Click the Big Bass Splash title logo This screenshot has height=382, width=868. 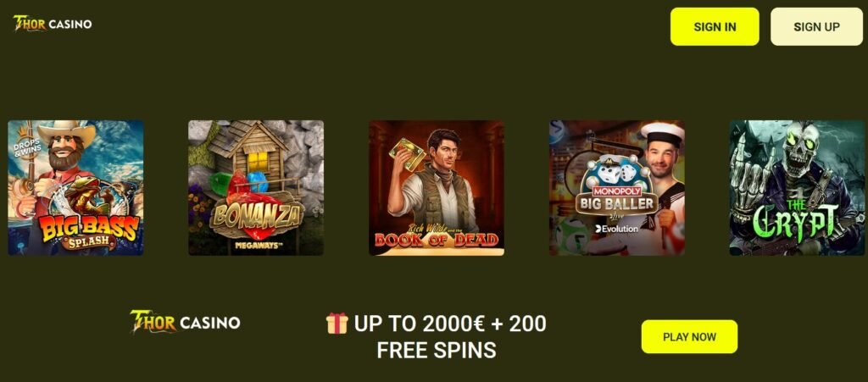pyautogui.click(x=89, y=231)
